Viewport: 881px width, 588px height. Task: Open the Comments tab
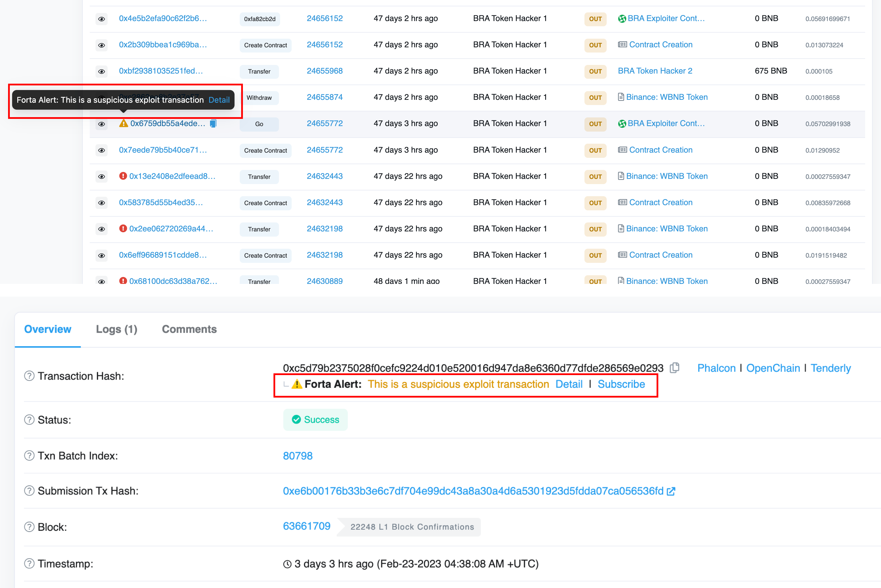(x=189, y=329)
